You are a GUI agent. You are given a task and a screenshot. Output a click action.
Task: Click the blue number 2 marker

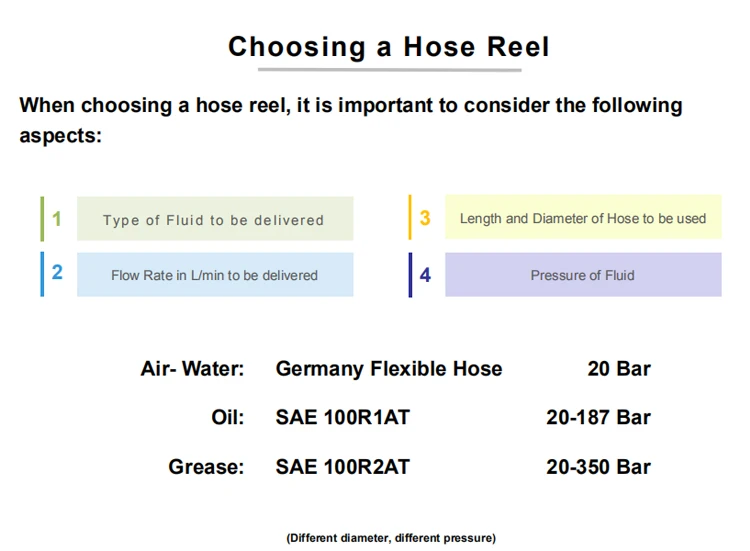point(57,273)
